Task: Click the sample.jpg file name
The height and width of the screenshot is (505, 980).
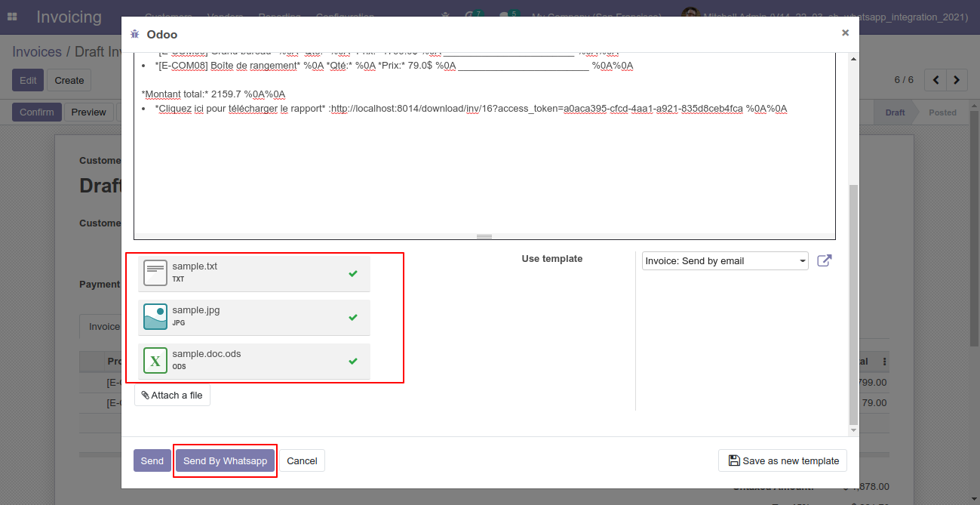Action: [x=196, y=310]
